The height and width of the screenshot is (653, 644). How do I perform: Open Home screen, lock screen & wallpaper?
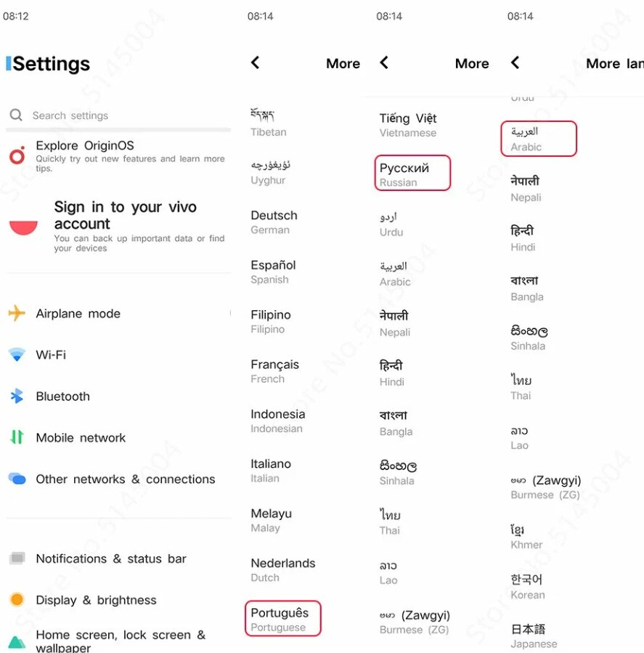click(x=121, y=641)
